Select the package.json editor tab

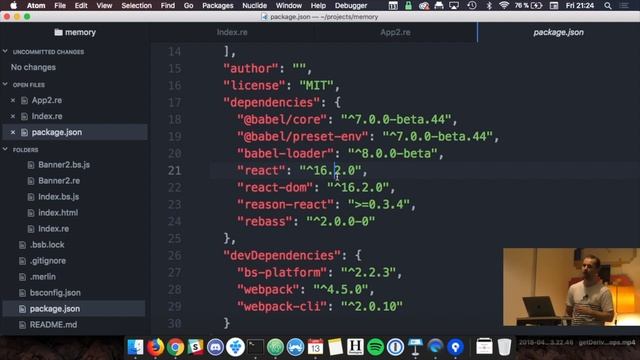(x=558, y=32)
